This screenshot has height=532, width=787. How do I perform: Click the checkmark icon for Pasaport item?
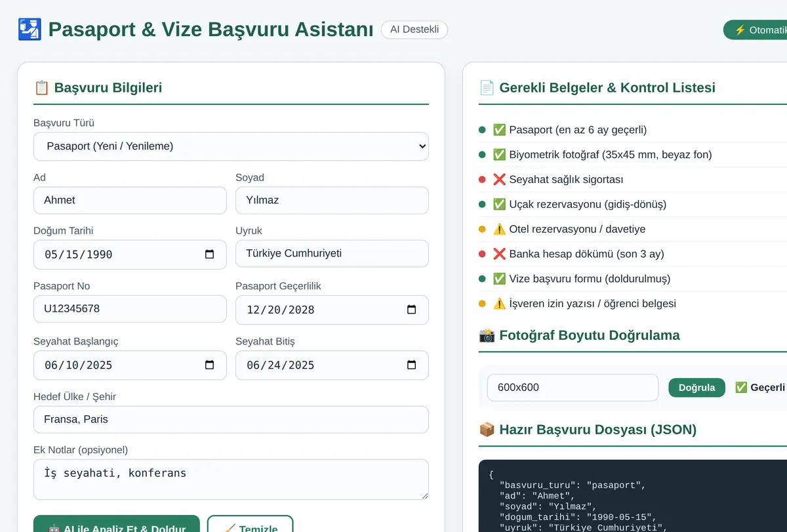499,130
